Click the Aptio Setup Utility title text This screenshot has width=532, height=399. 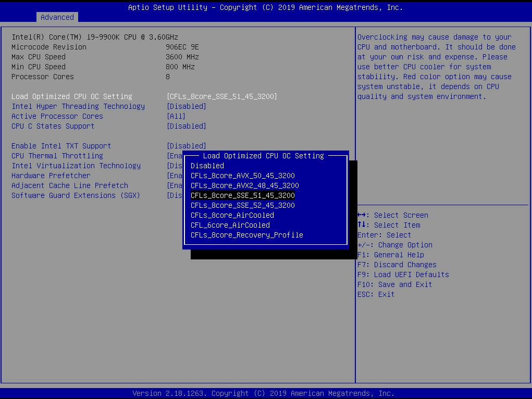pos(265,7)
